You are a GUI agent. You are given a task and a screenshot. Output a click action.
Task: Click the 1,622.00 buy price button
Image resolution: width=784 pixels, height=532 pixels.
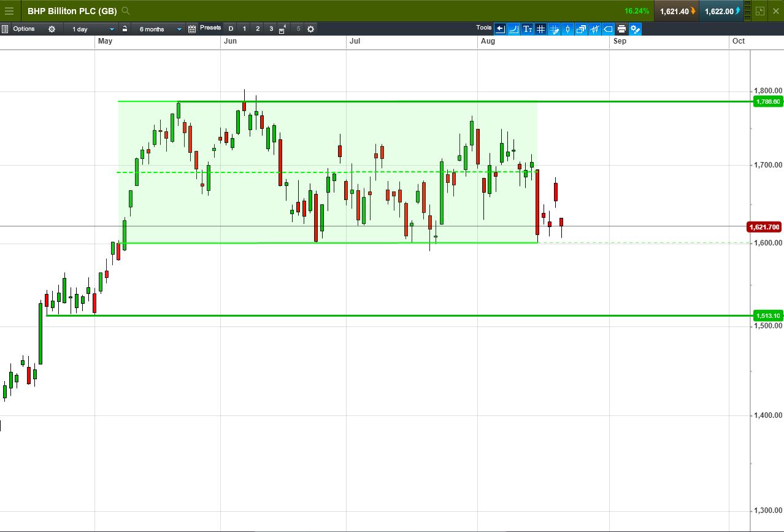[x=722, y=11]
